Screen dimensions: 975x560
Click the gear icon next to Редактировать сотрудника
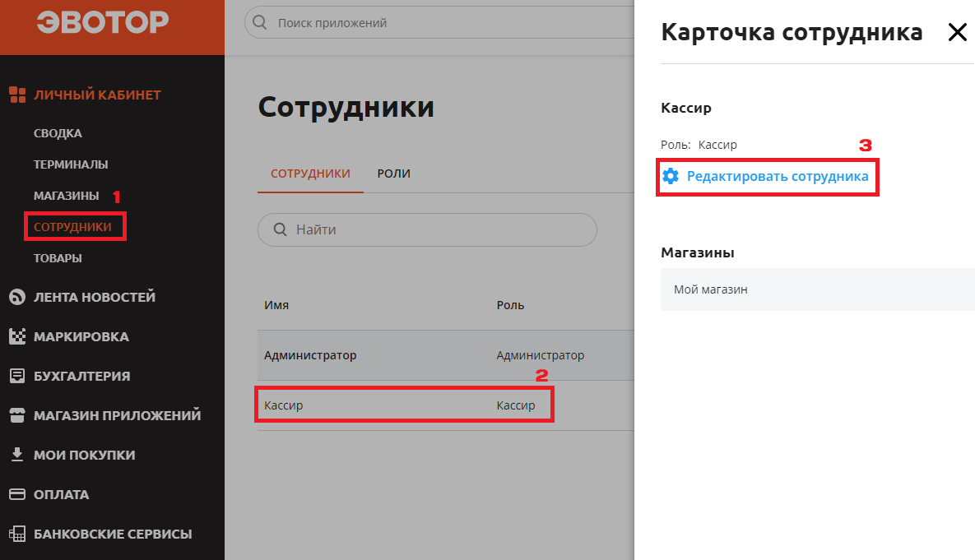[x=671, y=175]
